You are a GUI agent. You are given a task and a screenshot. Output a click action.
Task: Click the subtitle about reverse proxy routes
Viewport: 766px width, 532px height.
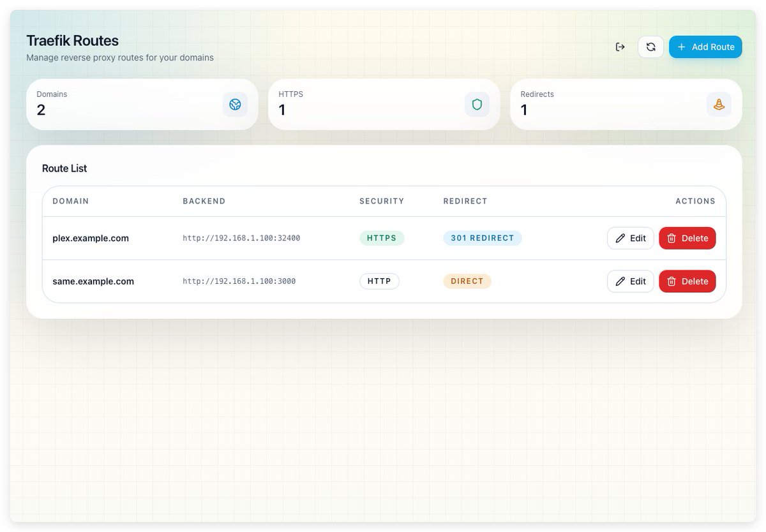120,57
